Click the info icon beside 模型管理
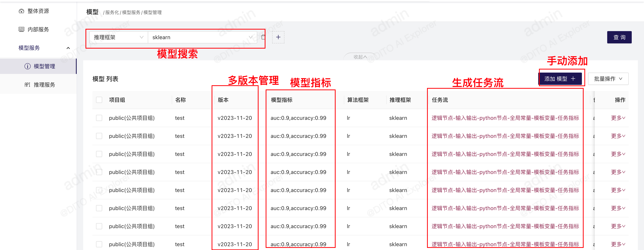The image size is (644, 250). click(x=27, y=66)
